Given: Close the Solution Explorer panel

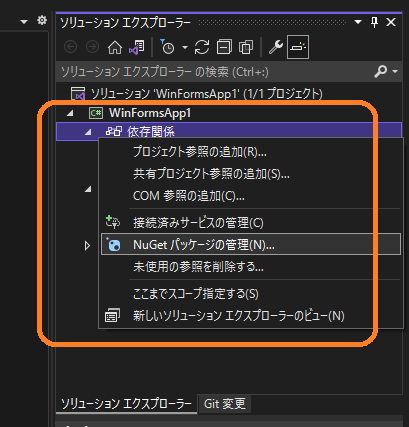Looking at the screenshot, I should point(391,22).
